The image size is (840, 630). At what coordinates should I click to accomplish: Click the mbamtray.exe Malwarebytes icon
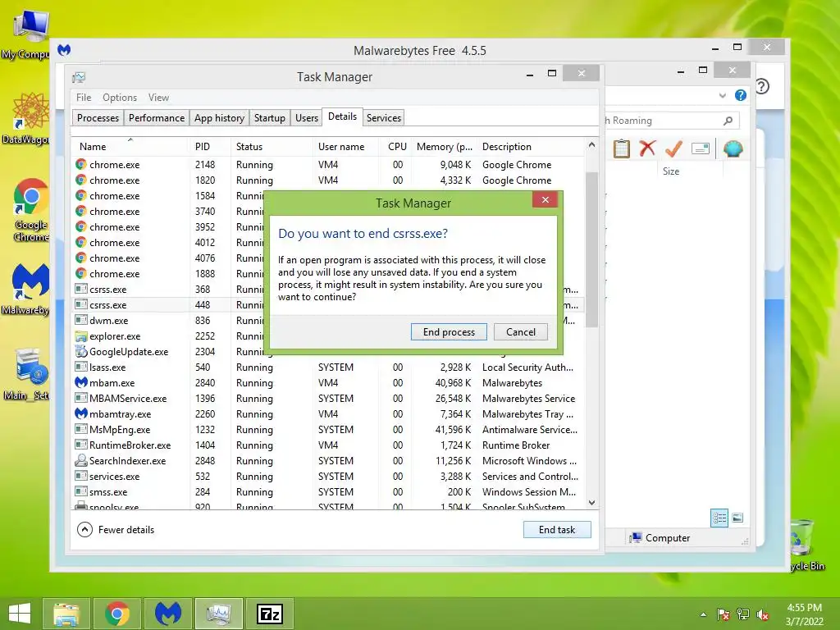(x=81, y=413)
